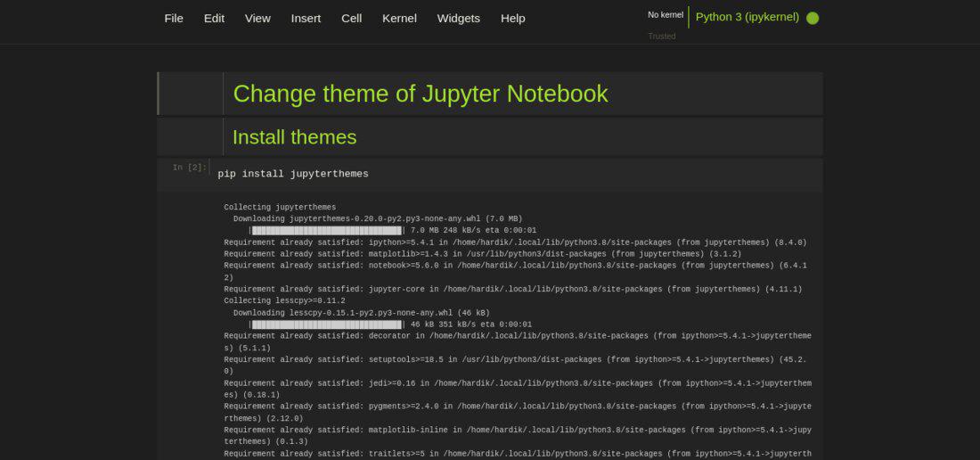Open the File menu

click(174, 18)
